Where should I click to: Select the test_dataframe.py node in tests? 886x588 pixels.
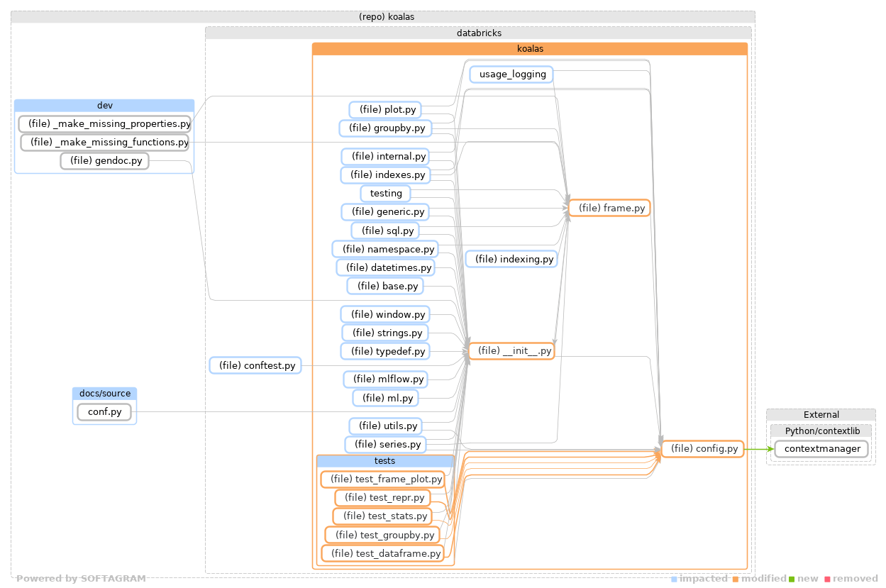(383, 553)
